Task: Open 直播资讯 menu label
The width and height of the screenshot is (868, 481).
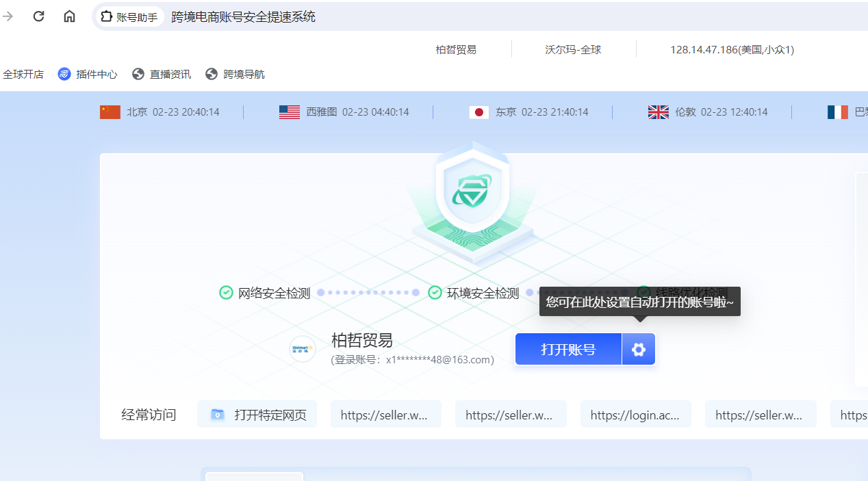Action: (x=170, y=74)
